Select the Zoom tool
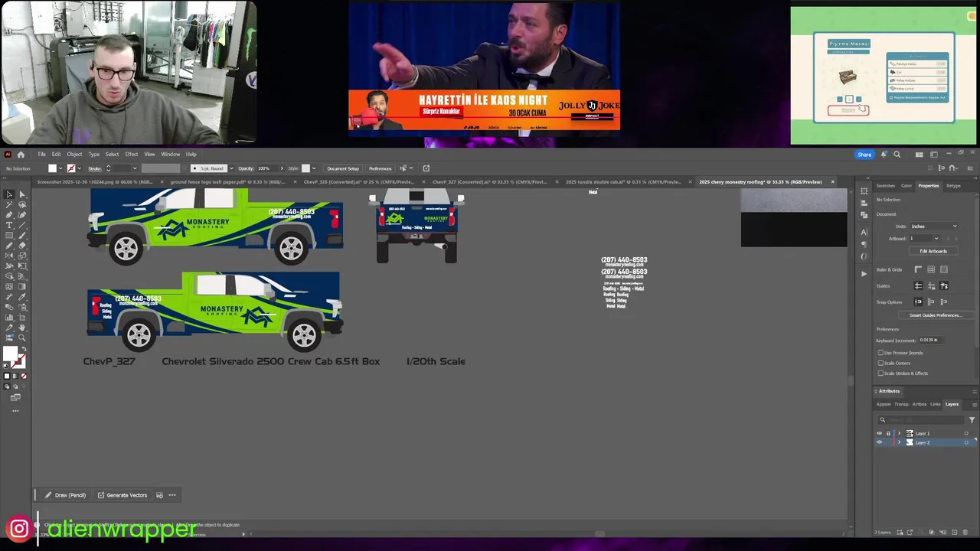980x551 pixels. point(21,337)
